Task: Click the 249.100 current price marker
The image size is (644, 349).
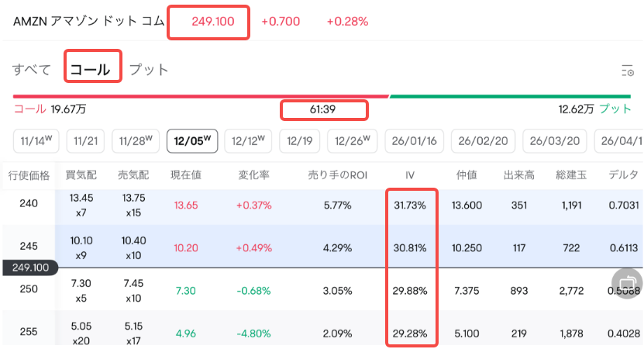Action: click(30, 268)
